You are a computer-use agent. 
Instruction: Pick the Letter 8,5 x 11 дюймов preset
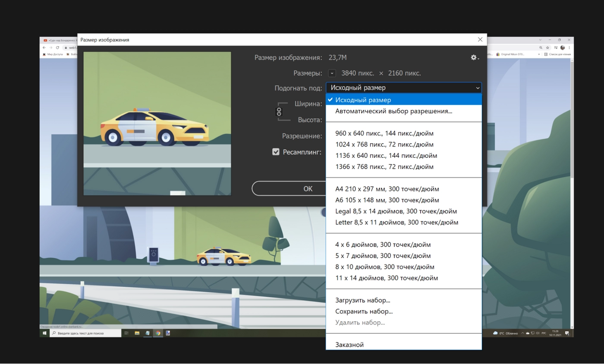(x=403, y=223)
